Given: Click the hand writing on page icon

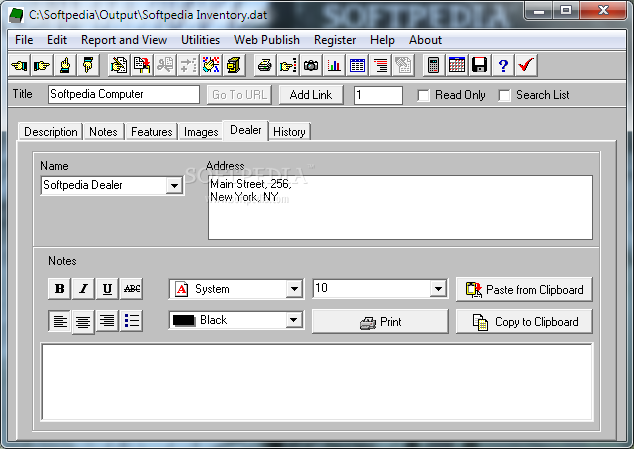Looking at the screenshot, I should [x=119, y=65].
